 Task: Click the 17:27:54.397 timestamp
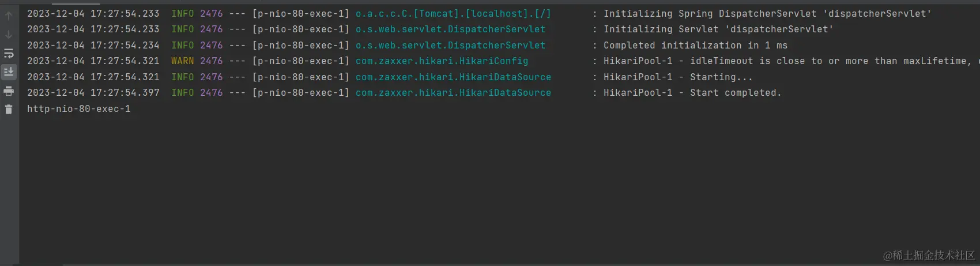(x=125, y=92)
